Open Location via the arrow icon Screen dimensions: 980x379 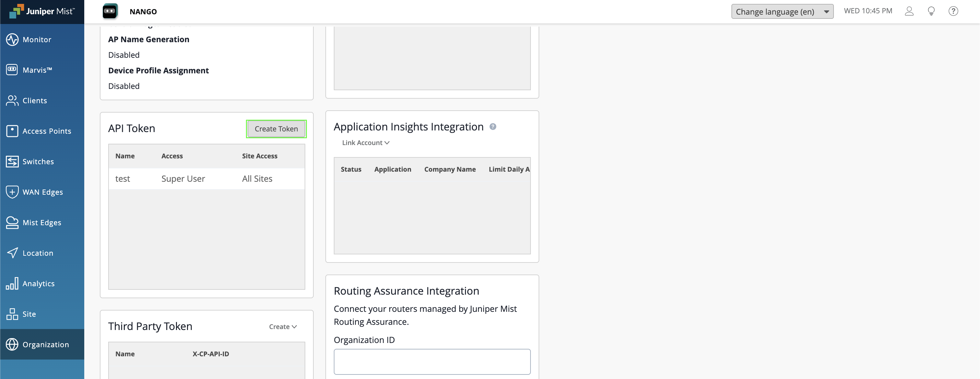(x=12, y=253)
